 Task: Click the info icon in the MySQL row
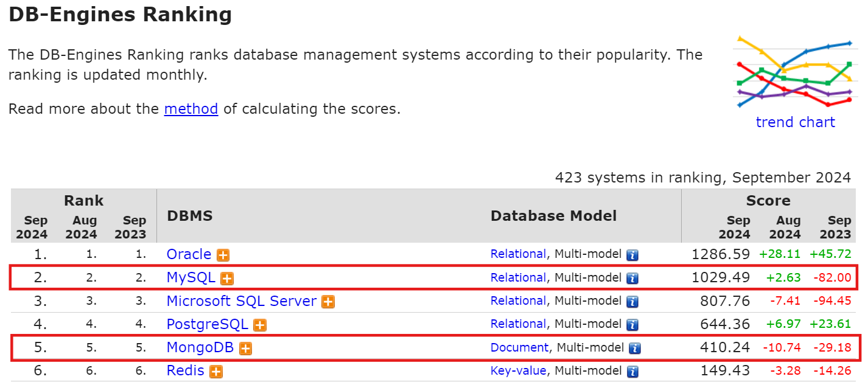[632, 279]
